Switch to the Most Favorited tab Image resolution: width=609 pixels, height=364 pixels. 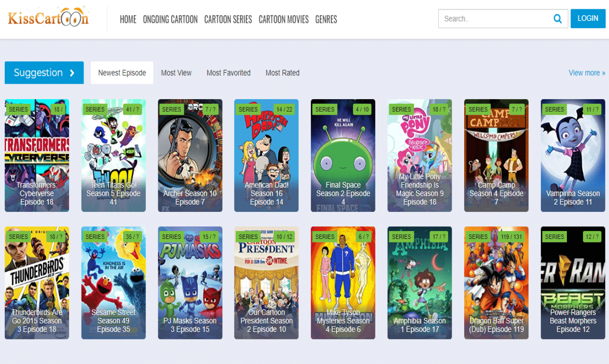coord(228,73)
